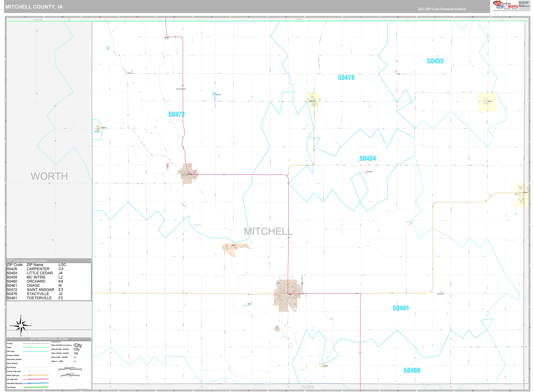Select the Interstate Highways shield in the legend

[30, 383]
